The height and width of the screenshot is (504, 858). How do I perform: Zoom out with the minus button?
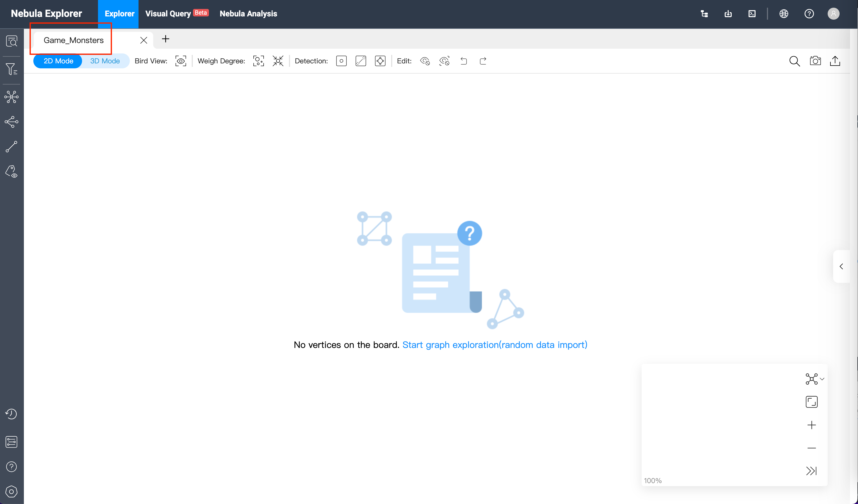click(812, 449)
